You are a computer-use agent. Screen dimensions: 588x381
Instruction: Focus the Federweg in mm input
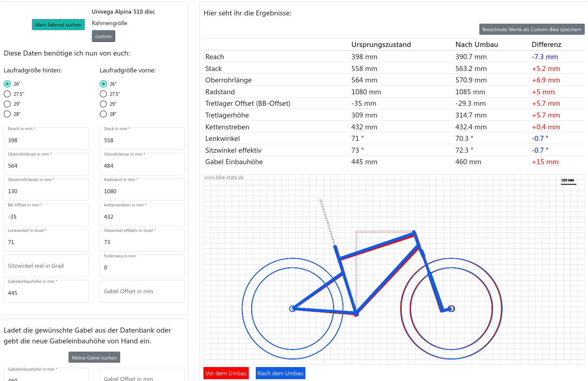click(142, 267)
